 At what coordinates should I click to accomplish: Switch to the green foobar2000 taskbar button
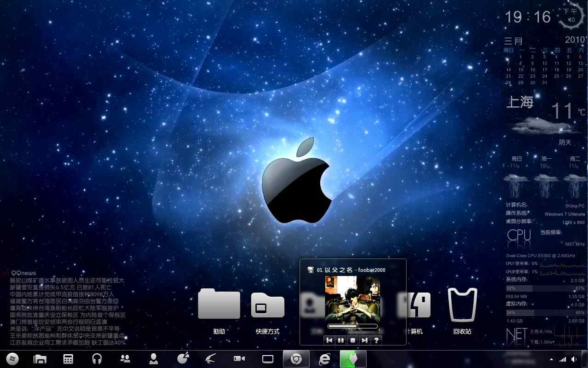tap(353, 359)
